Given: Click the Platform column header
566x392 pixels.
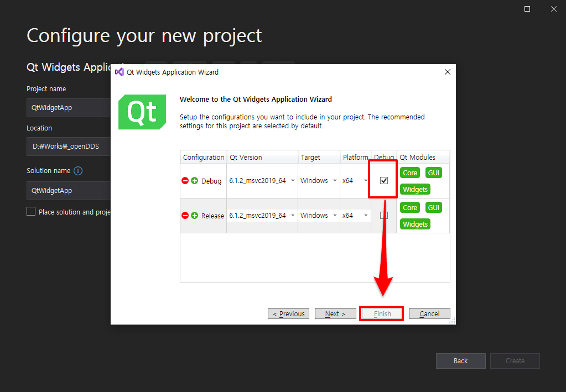Looking at the screenshot, I should pyautogui.click(x=356, y=157).
